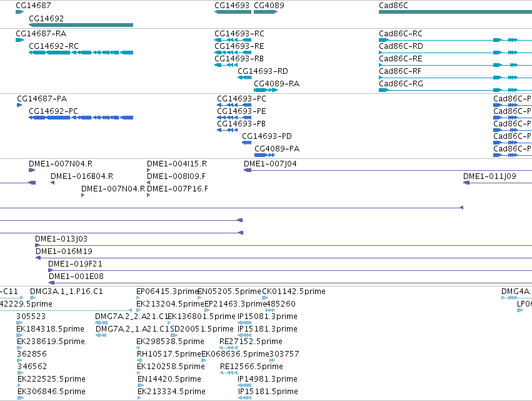
Task: Select transcript CG14693-RB label
Action: 239,59
